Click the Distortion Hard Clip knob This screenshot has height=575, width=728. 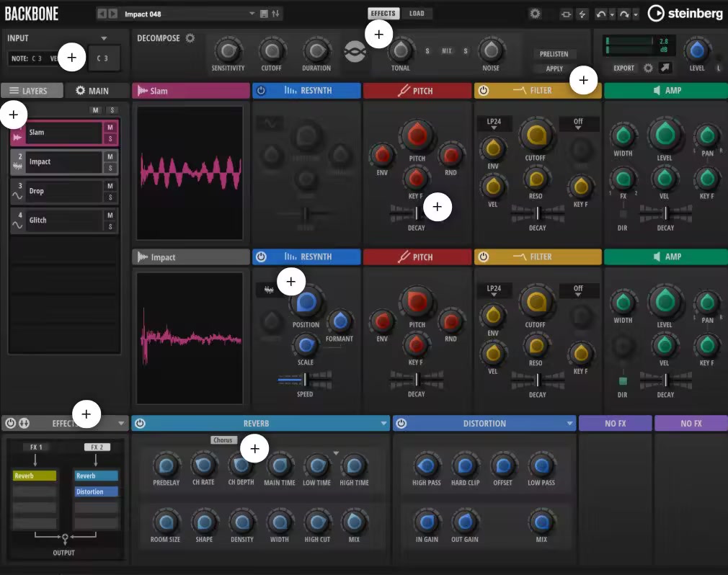pyautogui.click(x=465, y=465)
